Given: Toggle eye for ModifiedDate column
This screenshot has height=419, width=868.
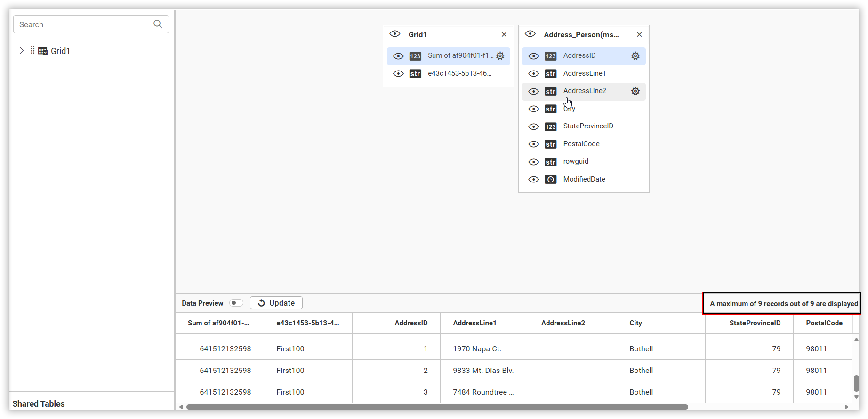Looking at the screenshot, I should coord(534,179).
